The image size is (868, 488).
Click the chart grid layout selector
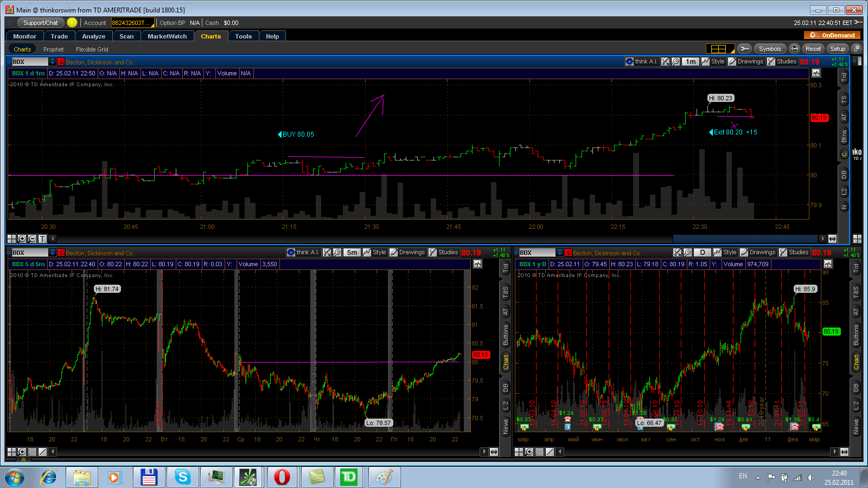[719, 49]
